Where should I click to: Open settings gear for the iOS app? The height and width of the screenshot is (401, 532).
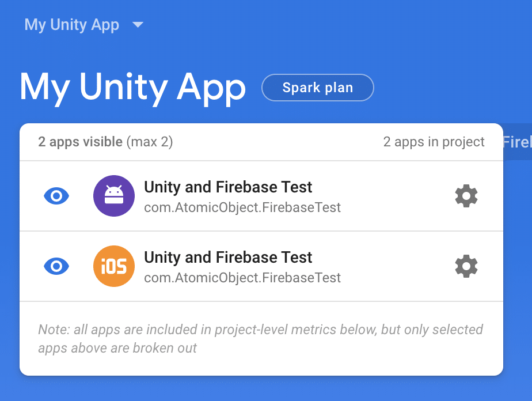click(466, 266)
